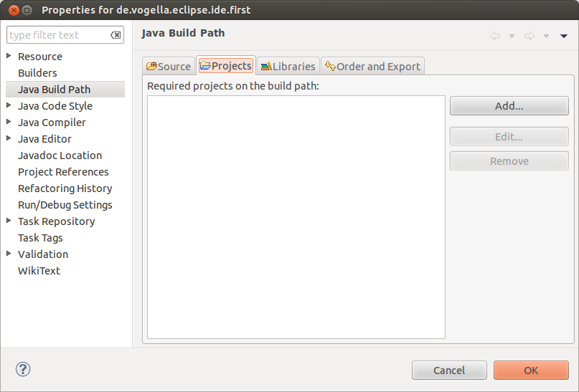The width and height of the screenshot is (579, 392).
Task: Go forward using the right arrow icon
Action: point(529,36)
